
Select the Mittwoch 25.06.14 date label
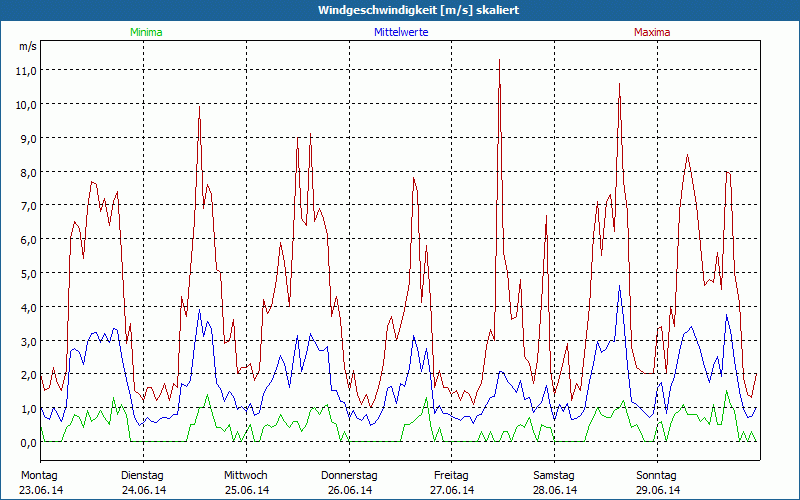pyautogui.click(x=246, y=482)
